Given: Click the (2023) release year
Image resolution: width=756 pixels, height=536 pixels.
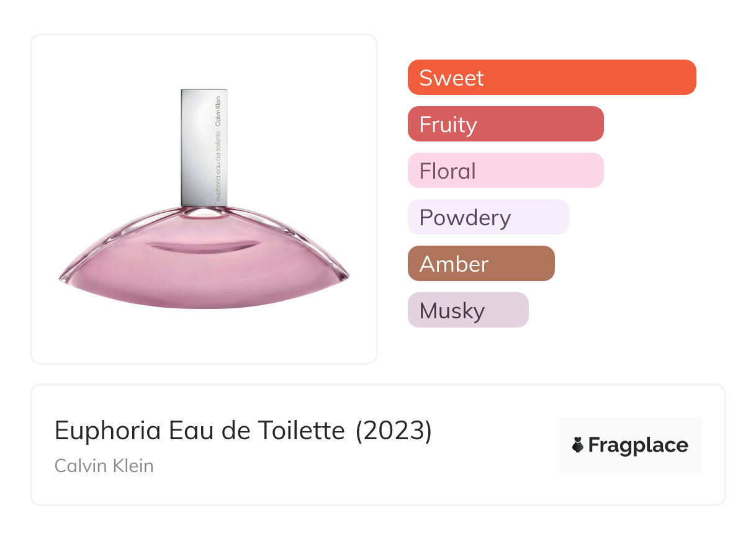Looking at the screenshot, I should click(x=394, y=431).
